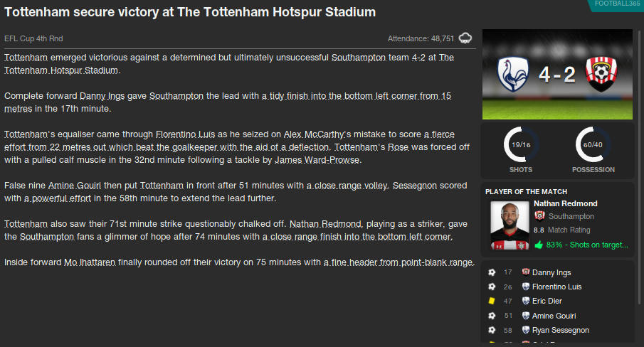The image size is (644, 347).
Task: Click the club badge next to Amine Gouiri
Action: pos(526,316)
